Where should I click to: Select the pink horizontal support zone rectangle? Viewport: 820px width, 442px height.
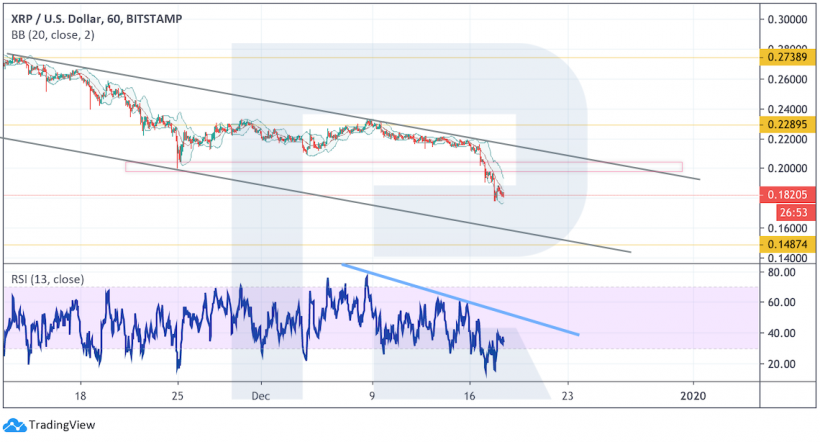[x=404, y=167]
